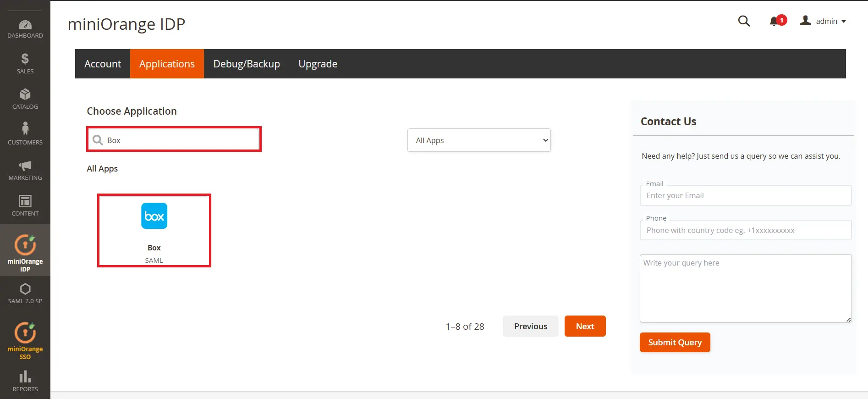Click the miniOrange IDP page title

126,24
